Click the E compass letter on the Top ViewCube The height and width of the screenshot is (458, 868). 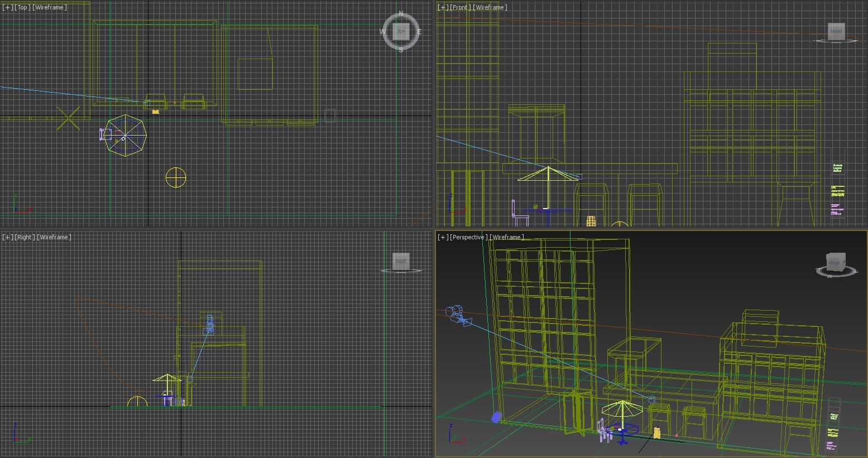pos(420,32)
